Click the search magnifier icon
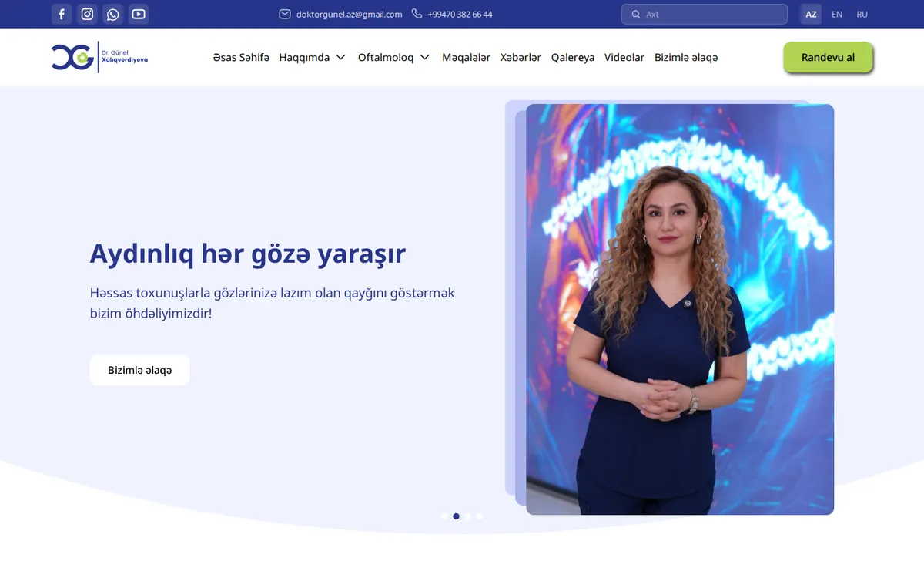The width and height of the screenshot is (924, 578). 635,14
